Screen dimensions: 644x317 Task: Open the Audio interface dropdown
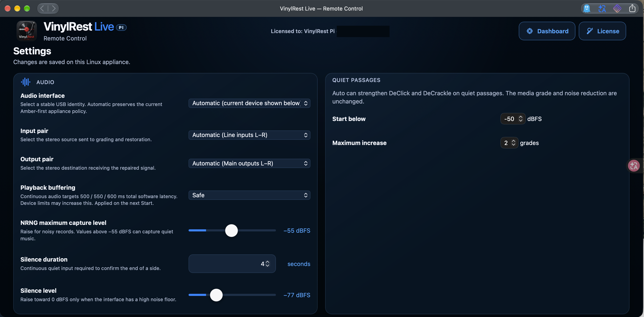[x=249, y=103]
